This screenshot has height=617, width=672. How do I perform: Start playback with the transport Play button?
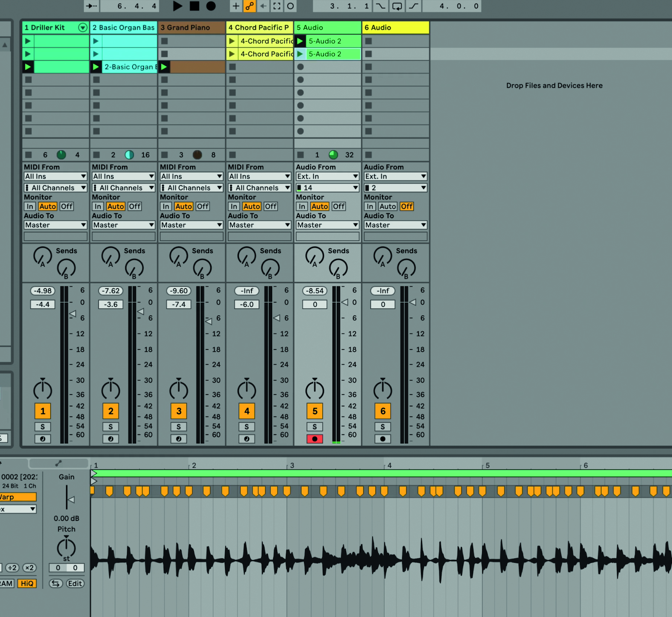177,6
